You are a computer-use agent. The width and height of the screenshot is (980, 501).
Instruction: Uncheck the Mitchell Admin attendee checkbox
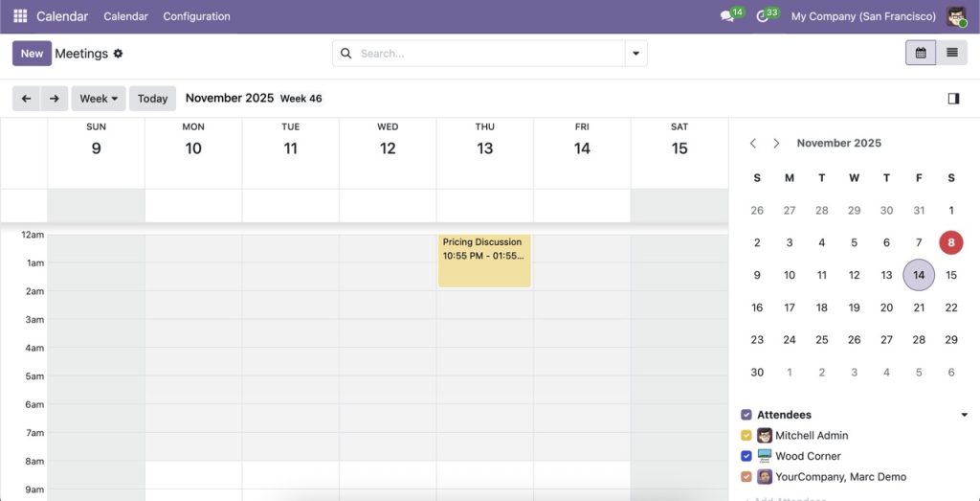point(746,436)
